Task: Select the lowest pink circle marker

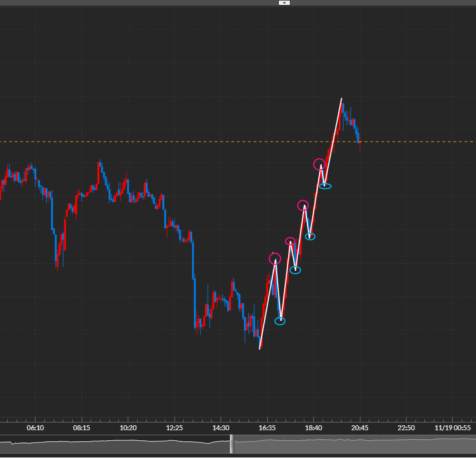Action: [x=274, y=259]
